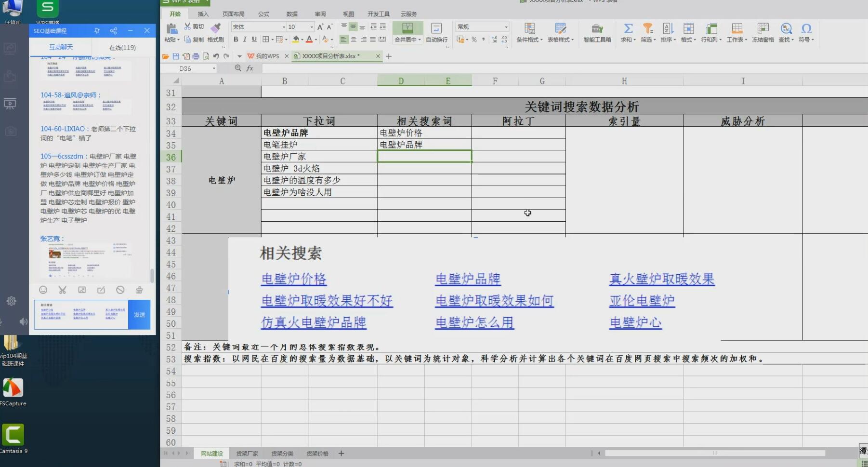Toggle middle vertical alignment
Image resolution: width=868 pixels, height=467 pixels.
click(x=353, y=27)
